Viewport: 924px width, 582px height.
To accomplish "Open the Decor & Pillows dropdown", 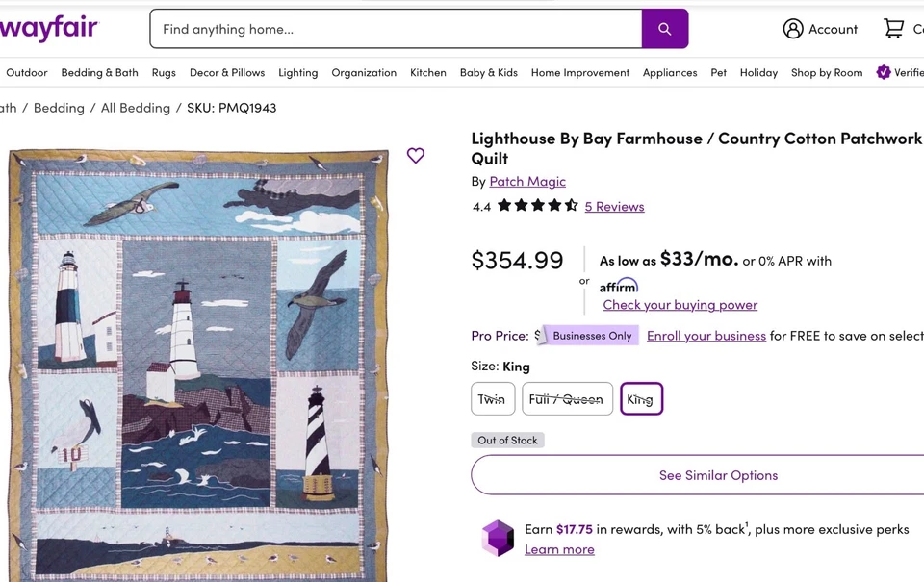I will point(226,72).
